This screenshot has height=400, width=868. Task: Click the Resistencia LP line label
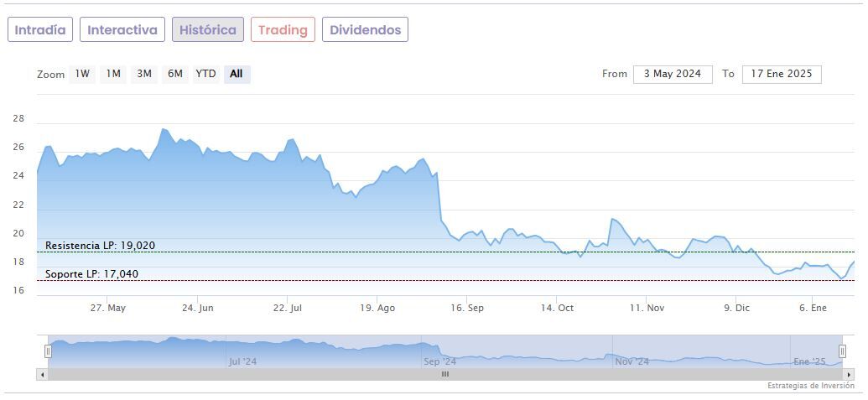pos(100,246)
